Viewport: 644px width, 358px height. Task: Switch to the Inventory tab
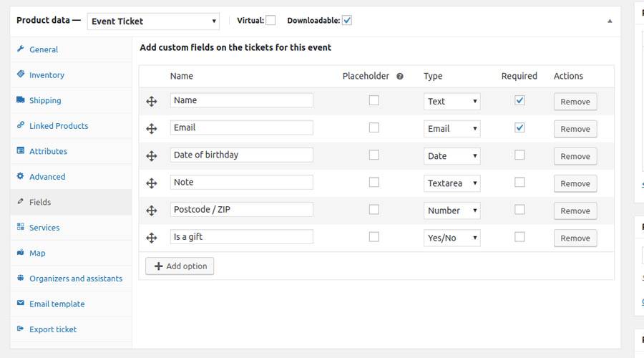click(47, 75)
